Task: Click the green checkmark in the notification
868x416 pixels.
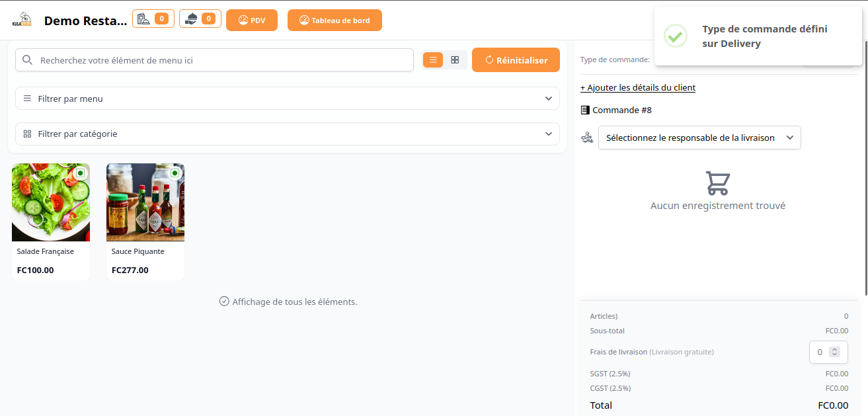Action: [x=675, y=36]
